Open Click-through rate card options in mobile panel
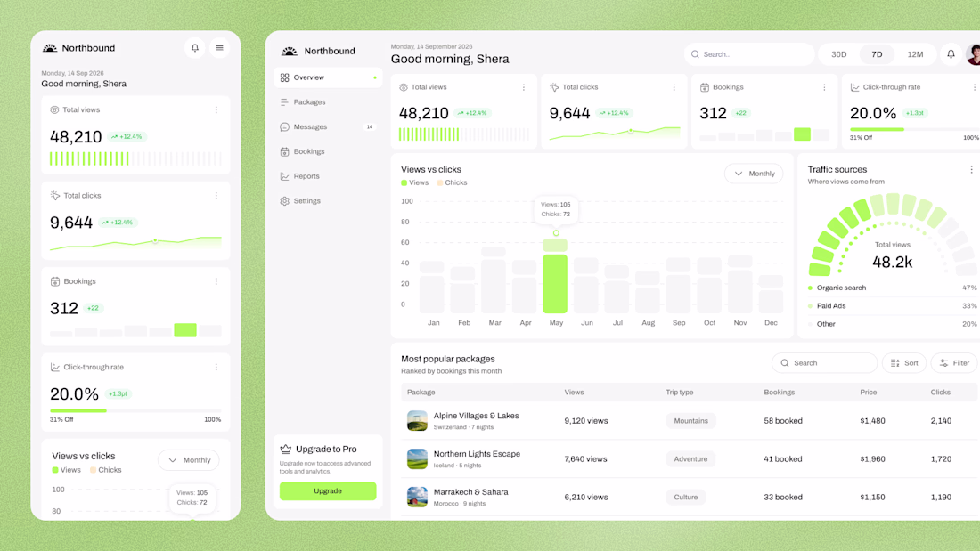 216,368
